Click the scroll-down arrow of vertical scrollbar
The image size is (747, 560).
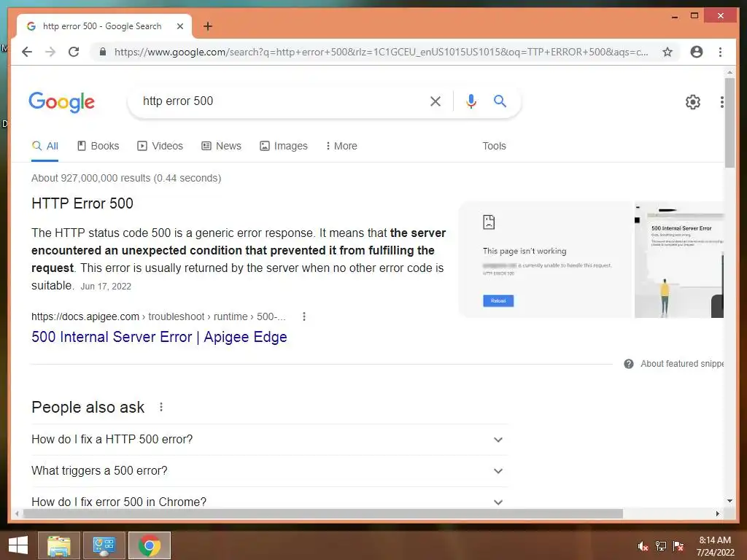pos(729,501)
